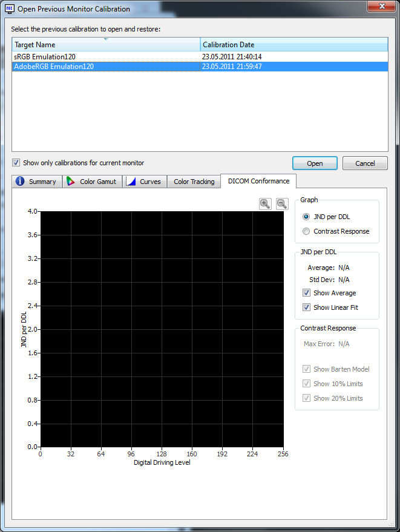Switch to the Color Tracking tab

[x=194, y=182]
